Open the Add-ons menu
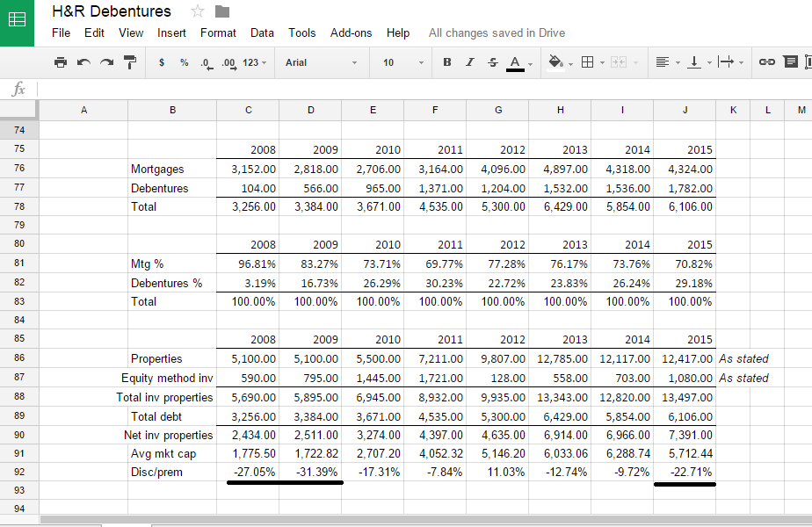 pyautogui.click(x=352, y=33)
